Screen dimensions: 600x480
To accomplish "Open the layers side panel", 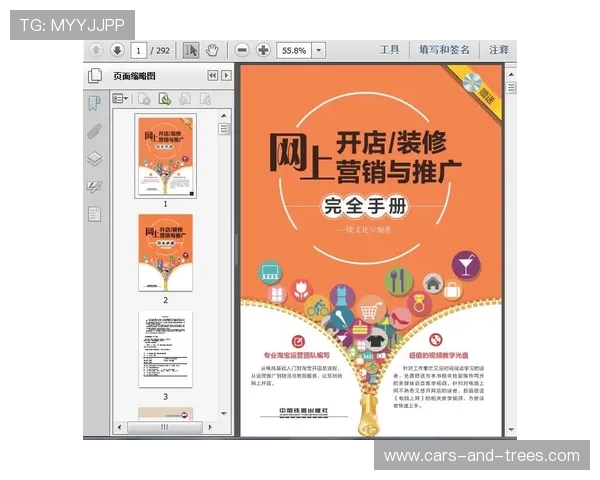I will pyautogui.click(x=95, y=158).
